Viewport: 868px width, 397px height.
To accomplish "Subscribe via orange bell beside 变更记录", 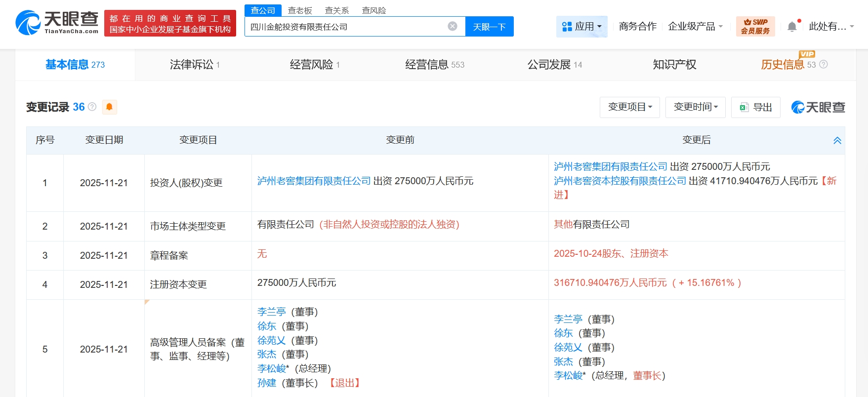I will click(x=109, y=107).
